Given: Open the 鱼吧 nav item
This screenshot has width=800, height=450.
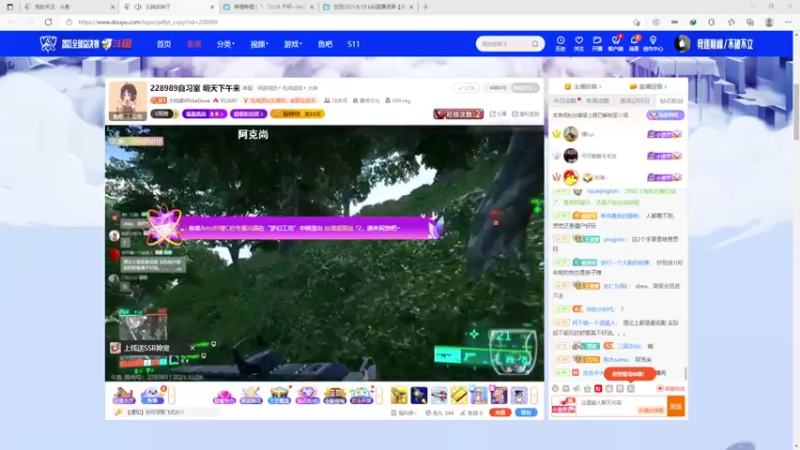Looking at the screenshot, I should [325, 44].
